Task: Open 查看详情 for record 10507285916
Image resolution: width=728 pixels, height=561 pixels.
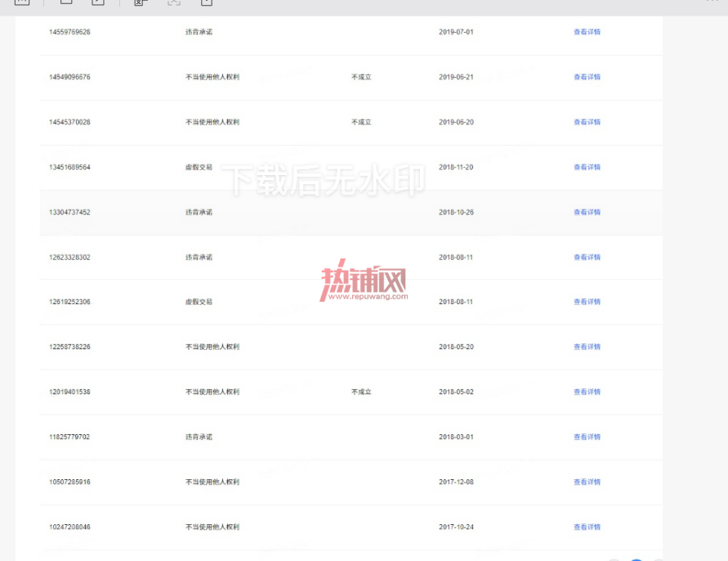Action: (x=587, y=482)
